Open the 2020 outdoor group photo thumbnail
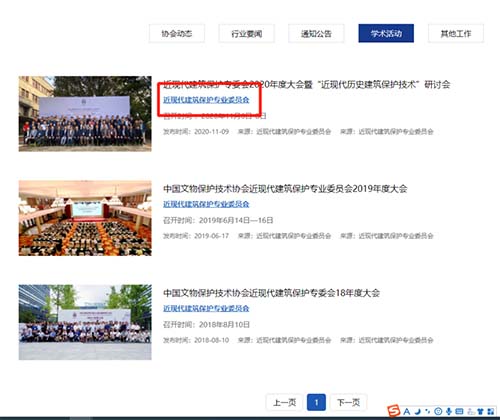The width and height of the screenshot is (500, 420). [85, 114]
